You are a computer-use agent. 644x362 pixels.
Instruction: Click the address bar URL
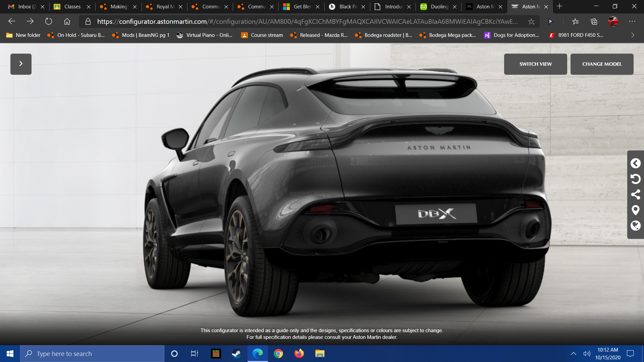pos(307,21)
